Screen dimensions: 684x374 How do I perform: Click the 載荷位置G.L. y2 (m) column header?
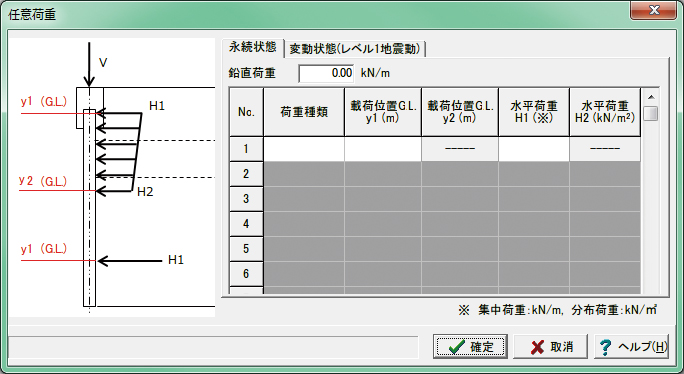460,112
